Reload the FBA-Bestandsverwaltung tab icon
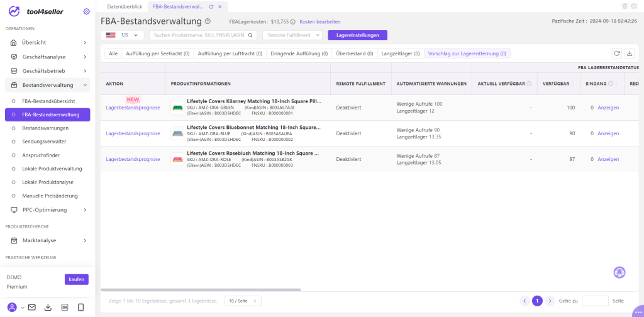The height and width of the screenshot is (317, 644). (211, 6)
